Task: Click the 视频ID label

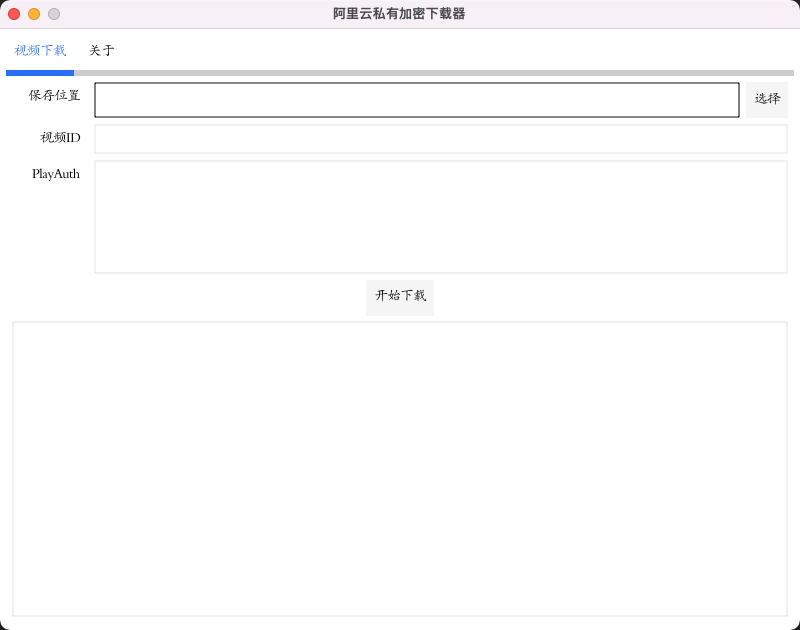Action: coord(60,138)
